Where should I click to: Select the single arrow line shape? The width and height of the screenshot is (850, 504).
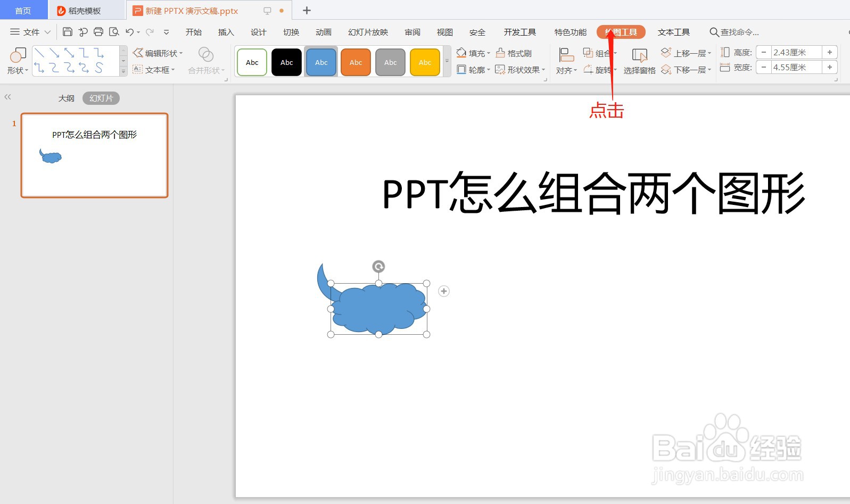coord(54,53)
